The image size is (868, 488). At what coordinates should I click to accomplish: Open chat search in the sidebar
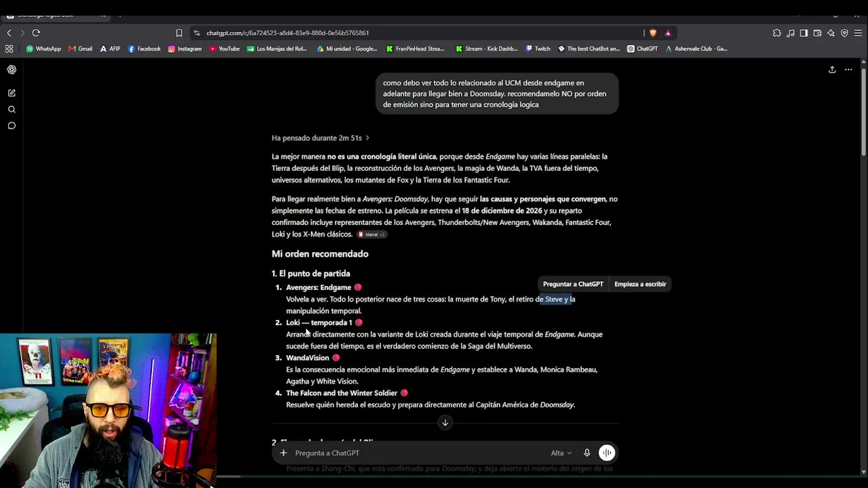tap(12, 109)
